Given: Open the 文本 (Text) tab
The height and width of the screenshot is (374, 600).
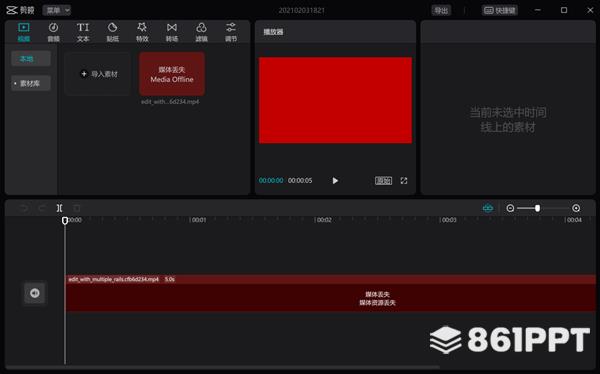Looking at the screenshot, I should pos(83,32).
